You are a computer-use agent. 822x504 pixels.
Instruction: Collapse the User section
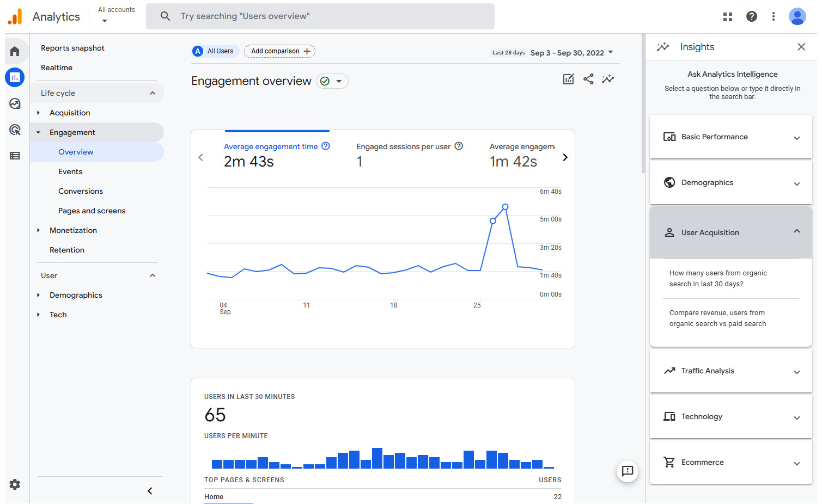[x=153, y=275]
